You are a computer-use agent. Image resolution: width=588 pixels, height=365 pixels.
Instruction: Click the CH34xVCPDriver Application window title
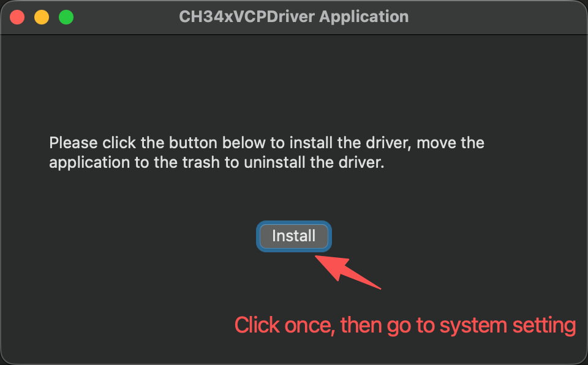tap(293, 17)
